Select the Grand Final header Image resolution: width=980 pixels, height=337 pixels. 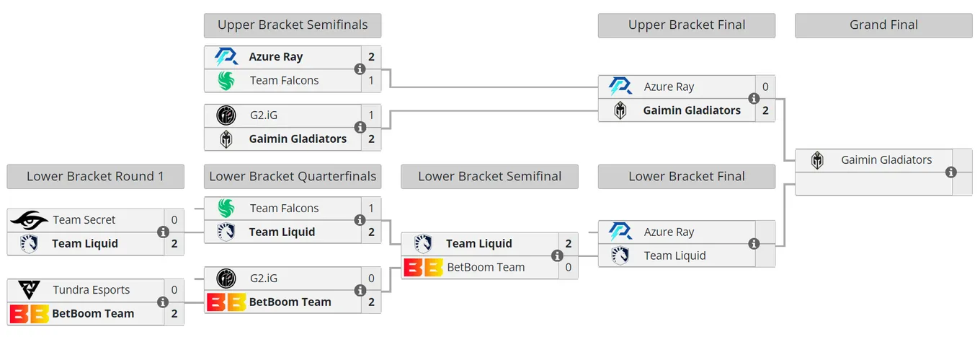click(x=883, y=25)
